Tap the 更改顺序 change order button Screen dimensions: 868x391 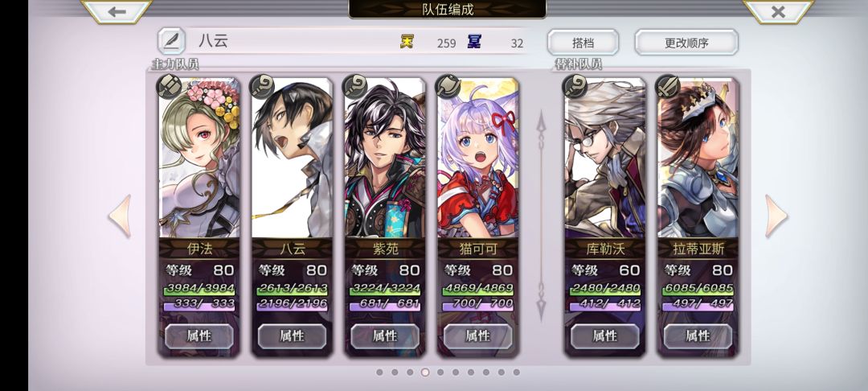coord(686,42)
